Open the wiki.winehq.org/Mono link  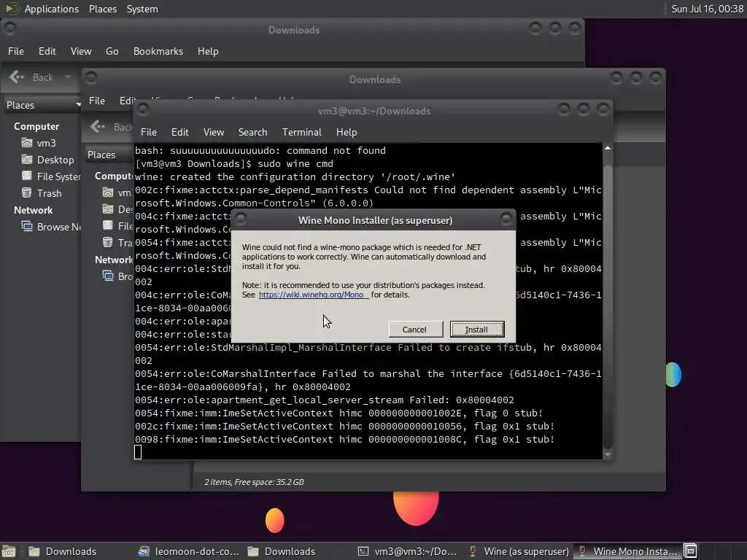tap(312, 295)
